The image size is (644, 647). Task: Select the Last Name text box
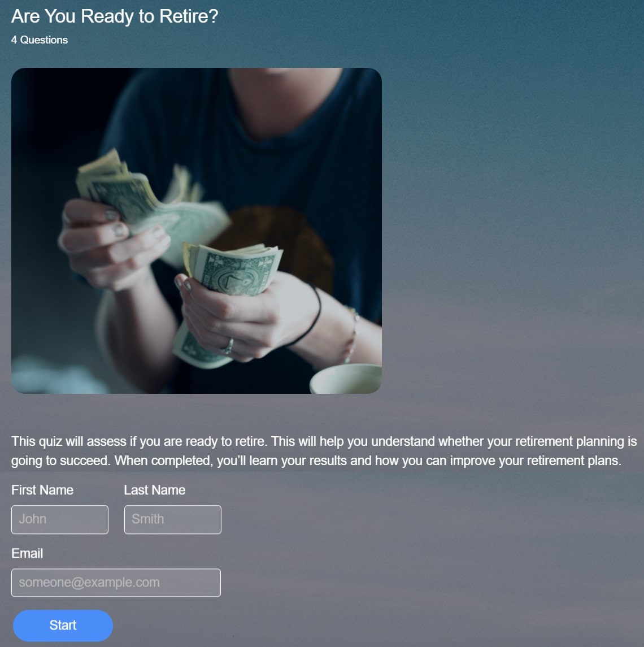172,519
